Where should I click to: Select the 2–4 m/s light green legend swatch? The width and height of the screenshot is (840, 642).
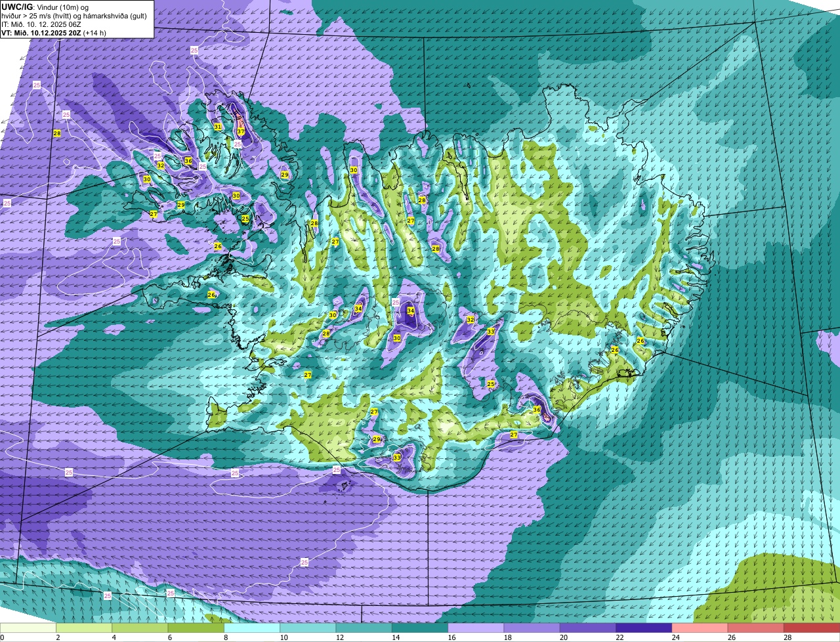(85, 628)
